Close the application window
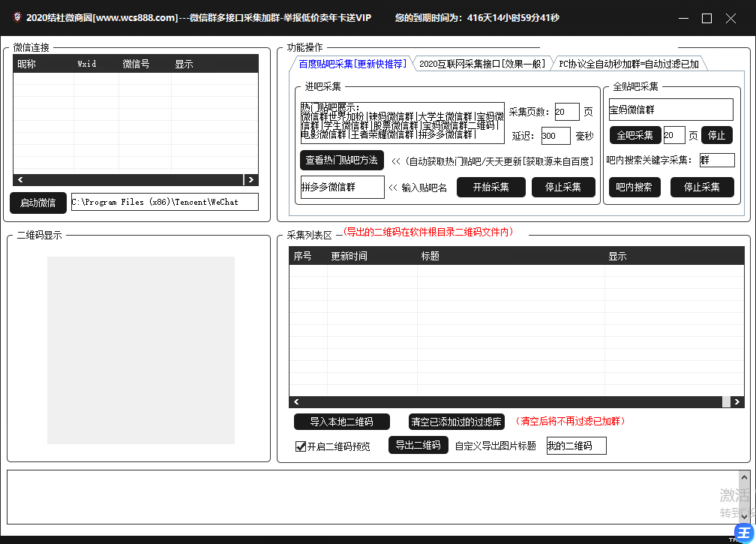Viewport: 756px width, 544px height. click(731, 18)
